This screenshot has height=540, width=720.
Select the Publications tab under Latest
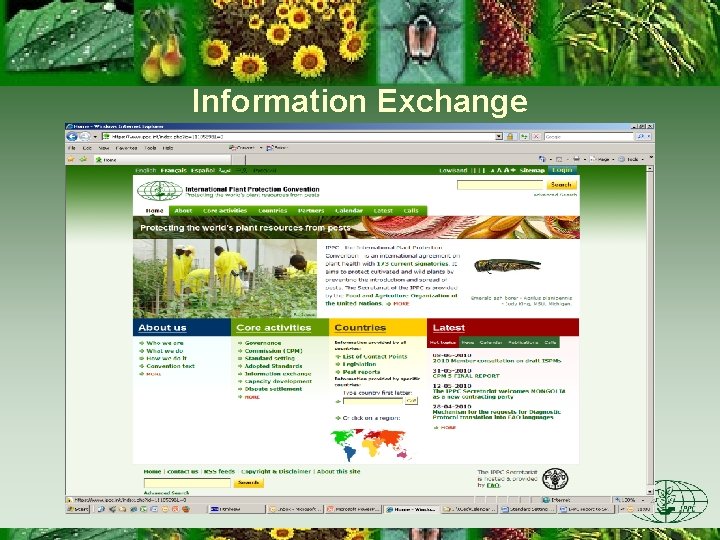(523, 343)
